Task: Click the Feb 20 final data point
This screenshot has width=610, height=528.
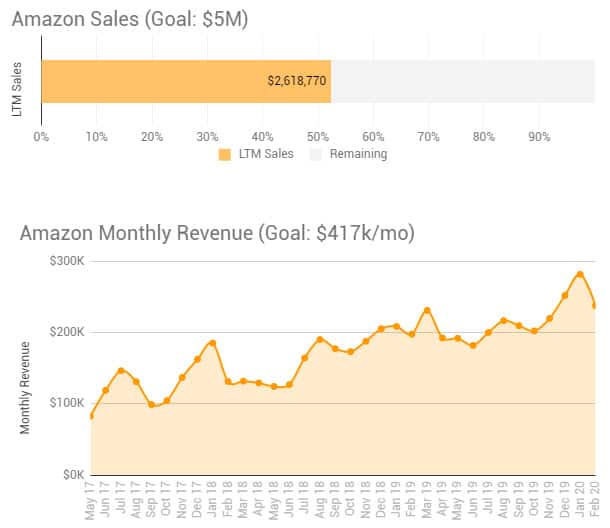Action: [x=595, y=306]
